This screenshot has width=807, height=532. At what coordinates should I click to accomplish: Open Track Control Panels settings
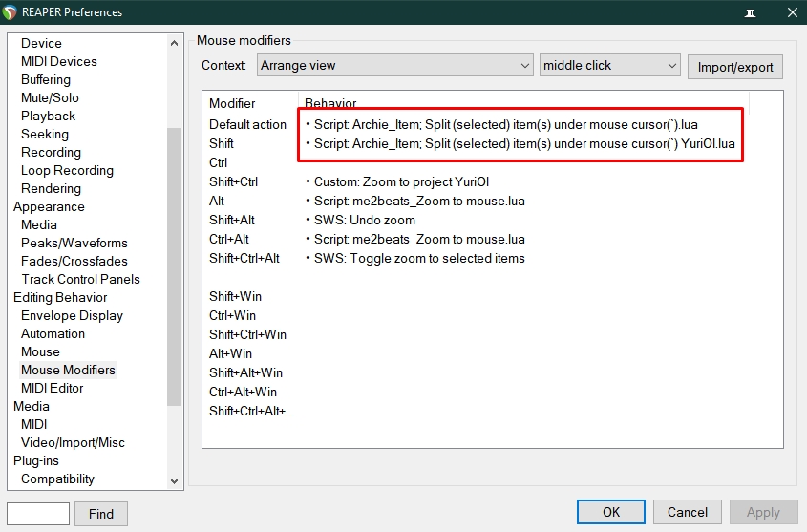[x=80, y=279]
